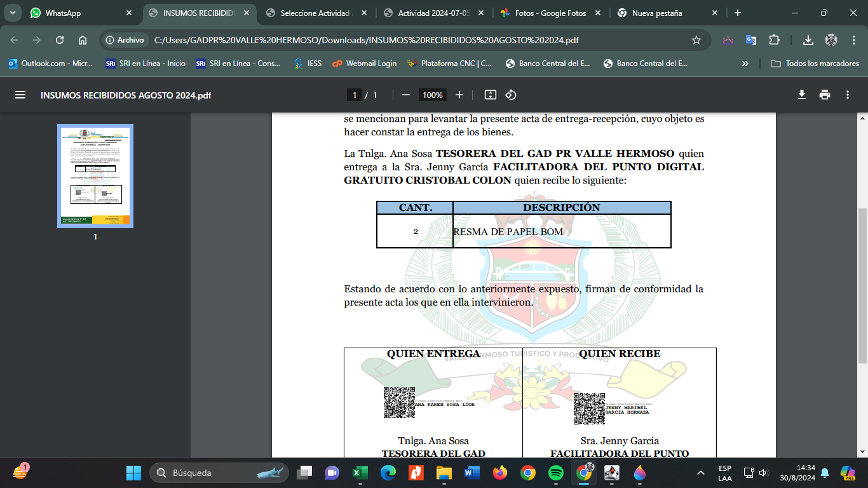
Task: Click the zoom in plus icon
Action: point(459,95)
